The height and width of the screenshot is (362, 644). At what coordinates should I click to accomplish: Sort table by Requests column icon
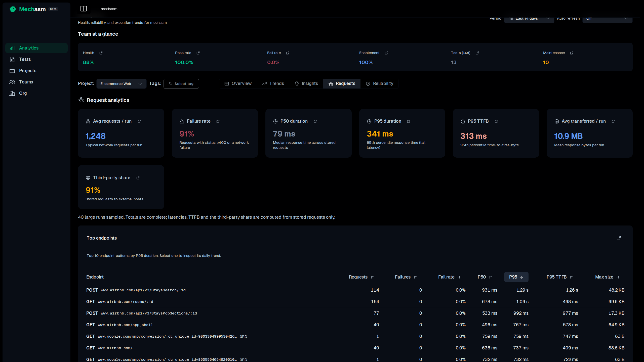point(372,277)
